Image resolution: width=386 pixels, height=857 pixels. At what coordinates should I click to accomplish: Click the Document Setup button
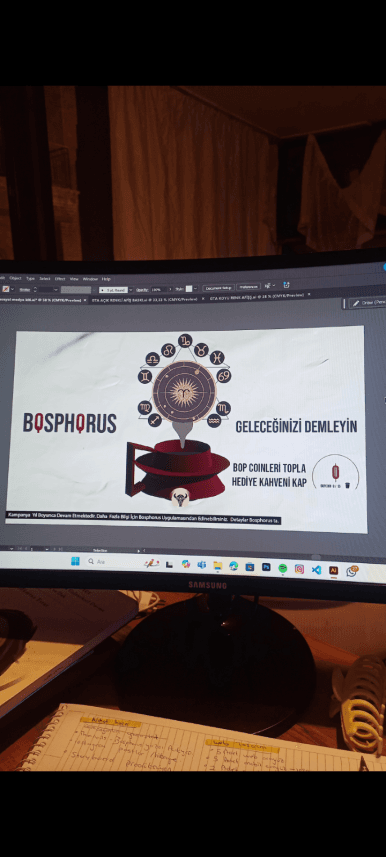[x=218, y=287]
